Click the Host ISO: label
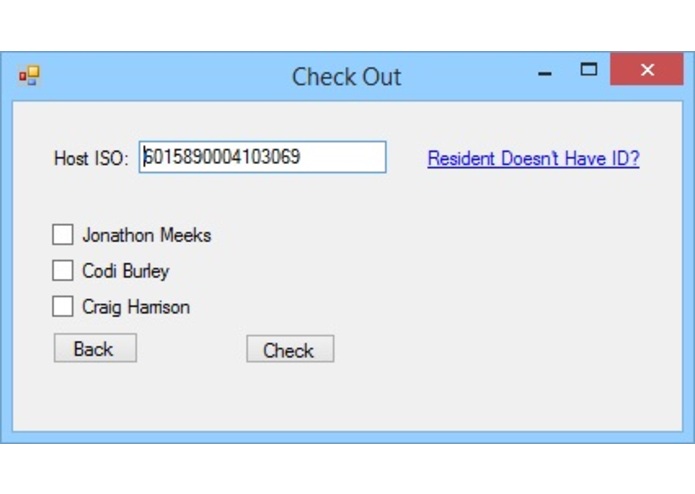 tap(91, 158)
